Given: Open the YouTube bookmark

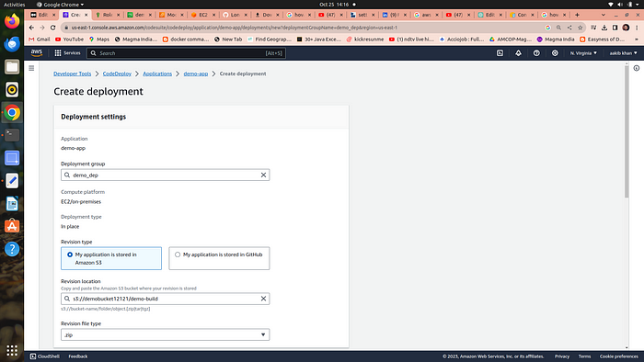Looking at the screenshot, I should point(69,40).
